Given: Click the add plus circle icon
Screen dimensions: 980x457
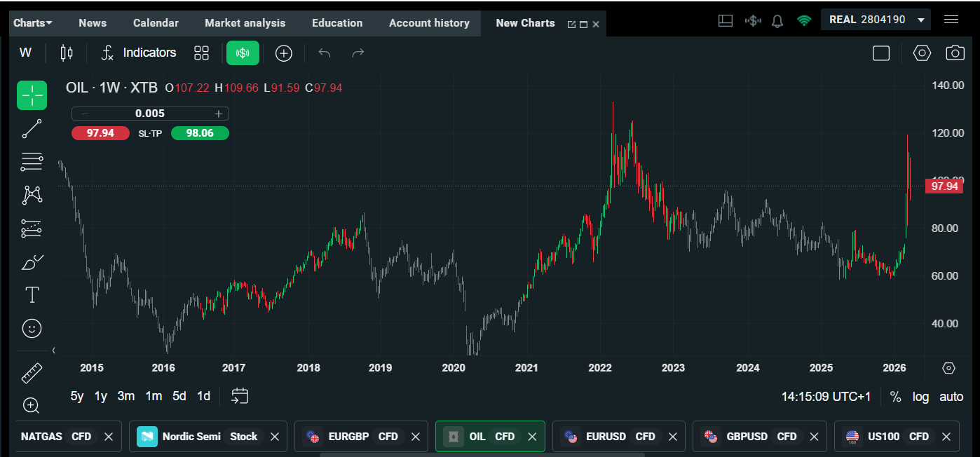Looking at the screenshot, I should click(x=283, y=53).
